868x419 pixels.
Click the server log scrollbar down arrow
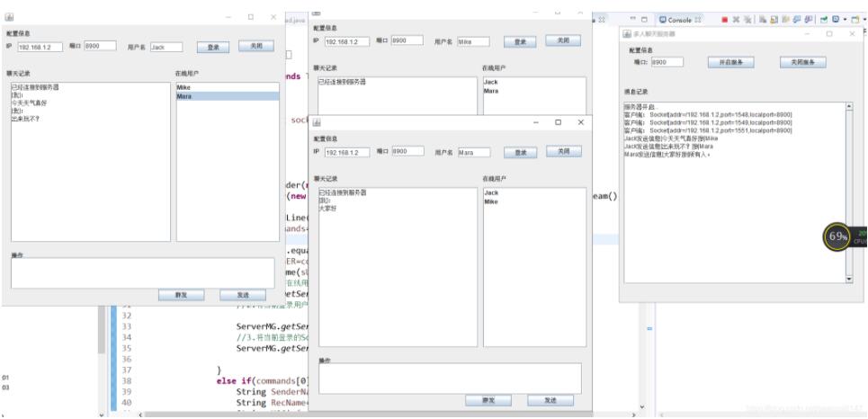pyautogui.click(x=850, y=280)
